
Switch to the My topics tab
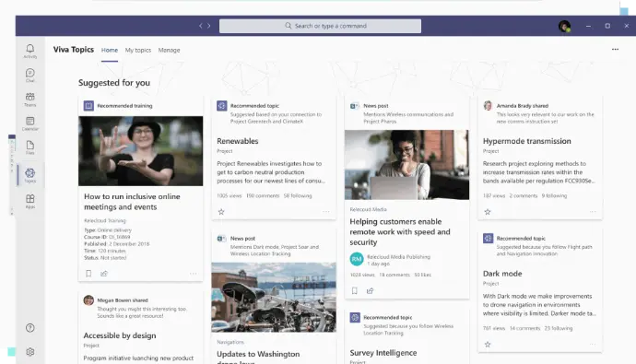pyautogui.click(x=138, y=51)
